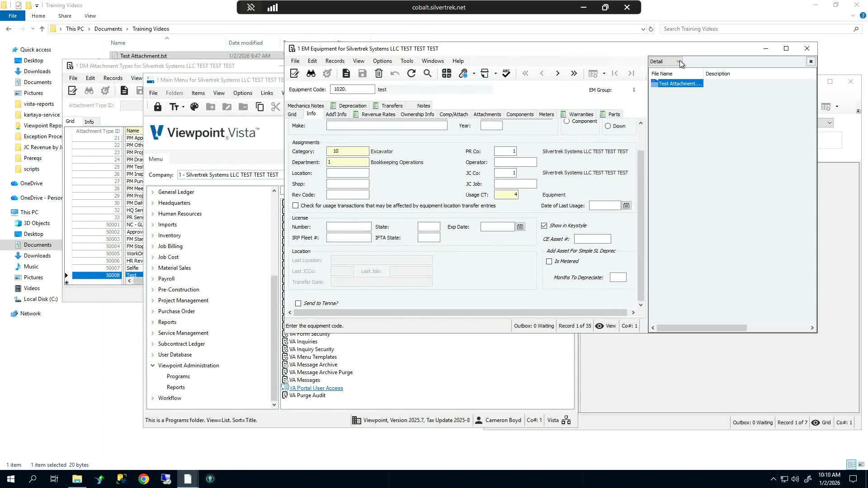
Task: Click the paperclip attachment icon
Action: pyautogui.click(x=463, y=74)
